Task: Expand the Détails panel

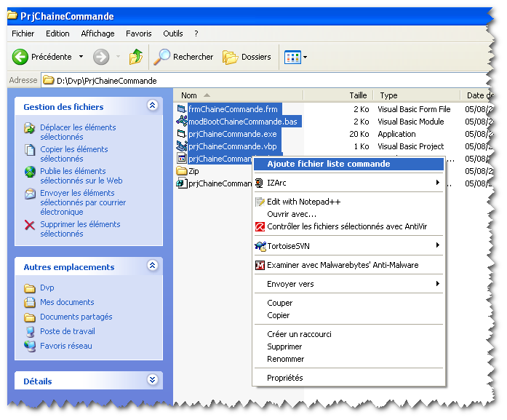Action: tap(152, 380)
